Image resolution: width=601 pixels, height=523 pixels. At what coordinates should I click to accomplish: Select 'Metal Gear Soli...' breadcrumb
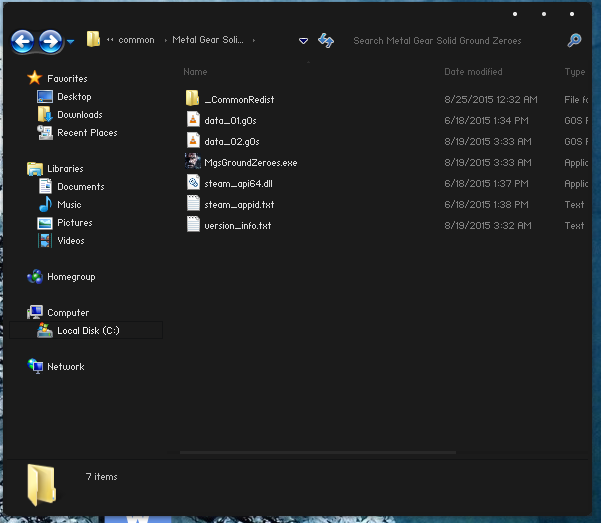pyautogui.click(x=208, y=40)
